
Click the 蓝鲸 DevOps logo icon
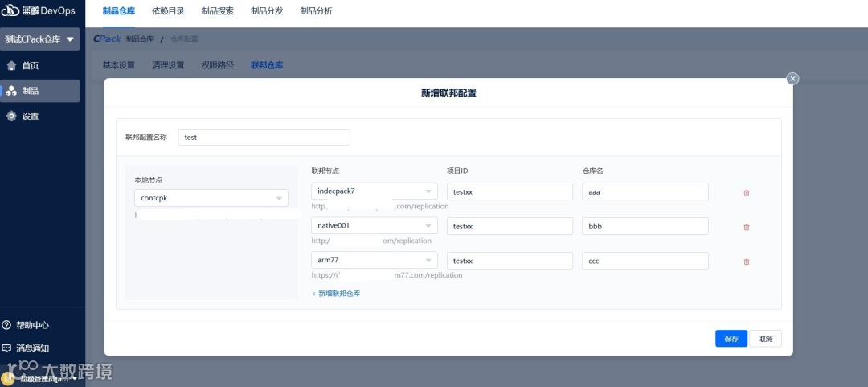[10, 11]
